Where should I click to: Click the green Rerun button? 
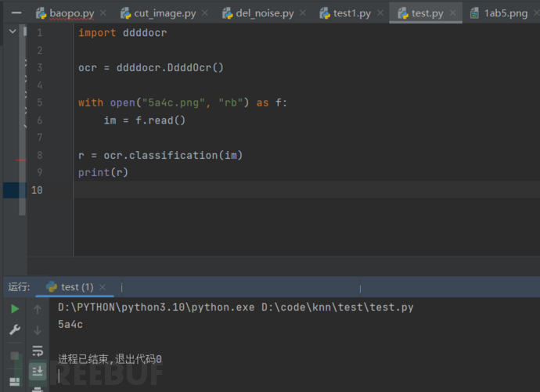[14, 309]
